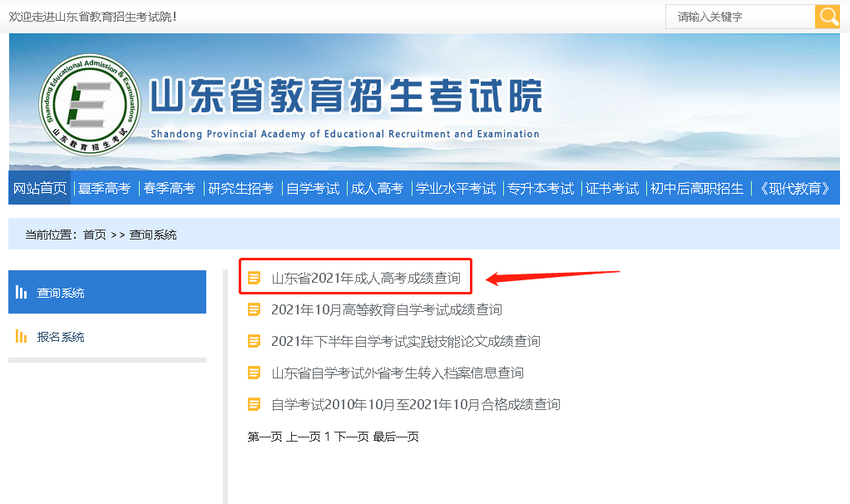This screenshot has height=504, width=850.
Task: Click 首页 in the breadcrumb path
Action: pyautogui.click(x=94, y=235)
